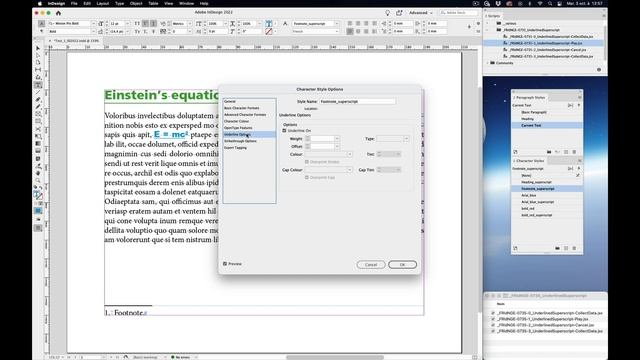The image size is (640, 360).
Task: Click the stroke none swatch in control panel
Action: [x=269, y=31]
